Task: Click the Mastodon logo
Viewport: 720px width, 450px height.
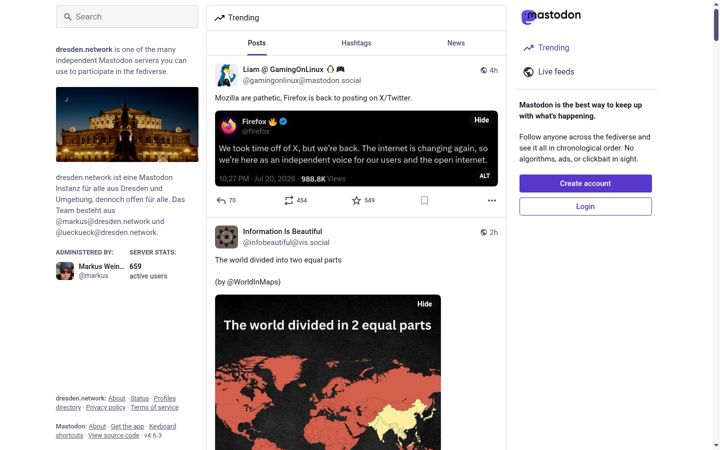Action: click(551, 17)
